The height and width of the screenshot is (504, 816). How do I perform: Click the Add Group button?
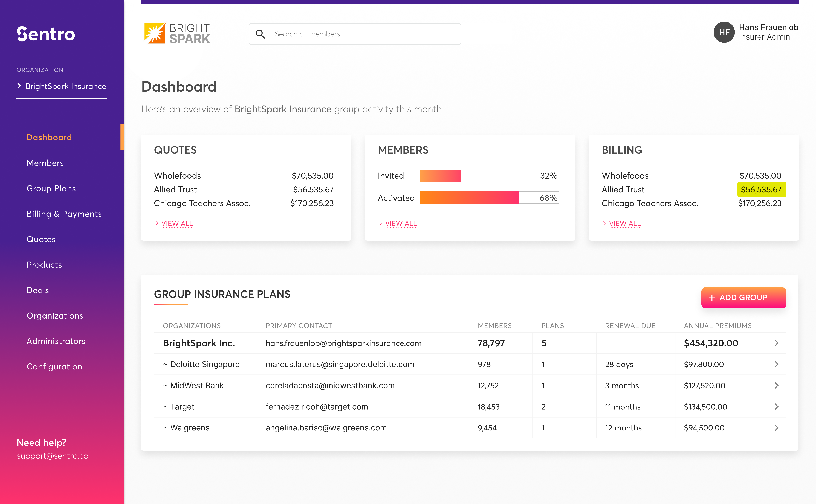(743, 298)
